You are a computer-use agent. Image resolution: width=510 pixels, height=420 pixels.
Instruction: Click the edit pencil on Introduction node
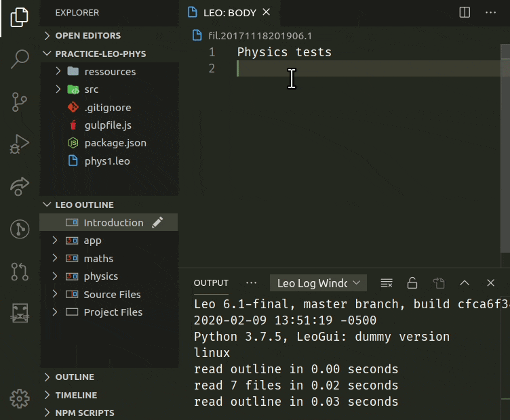tap(157, 222)
